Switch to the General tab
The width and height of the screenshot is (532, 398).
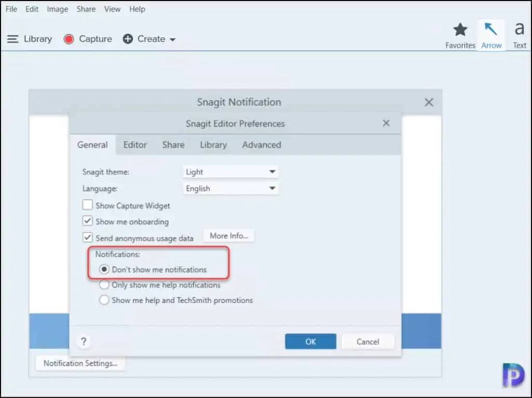click(x=92, y=145)
